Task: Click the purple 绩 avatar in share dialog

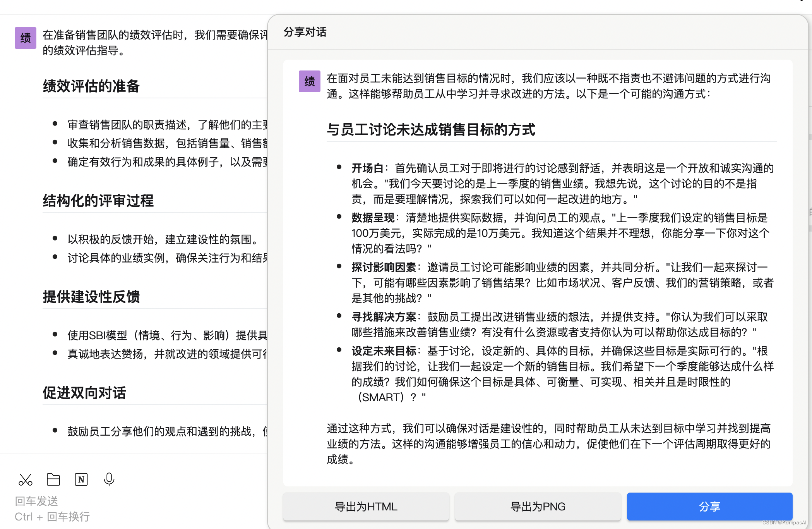Action: 310,81
